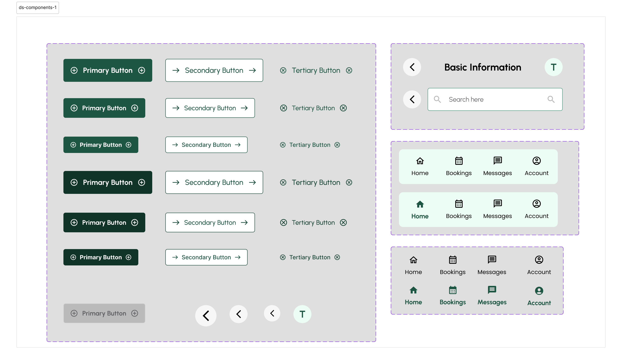This screenshot has width=622, height=364.
Task: Click Bookings calendar icon in first mint nav bar
Action: pos(459,161)
